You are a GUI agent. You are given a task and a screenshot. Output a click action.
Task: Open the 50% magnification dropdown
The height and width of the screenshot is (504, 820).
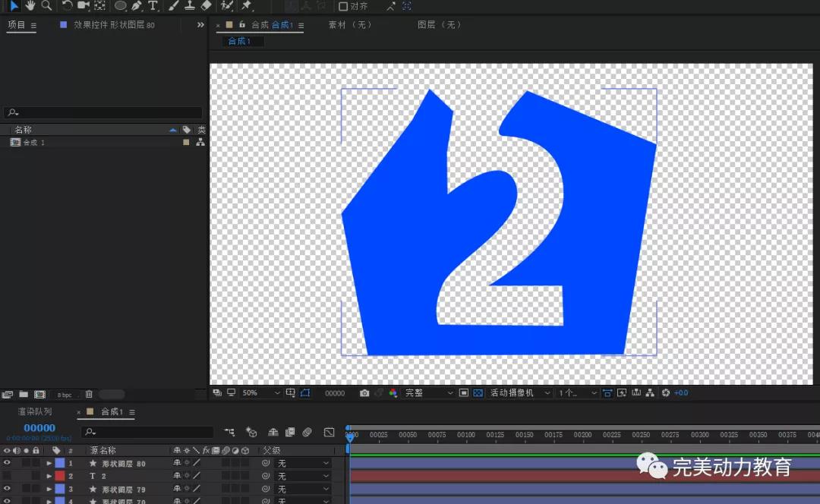click(x=260, y=393)
